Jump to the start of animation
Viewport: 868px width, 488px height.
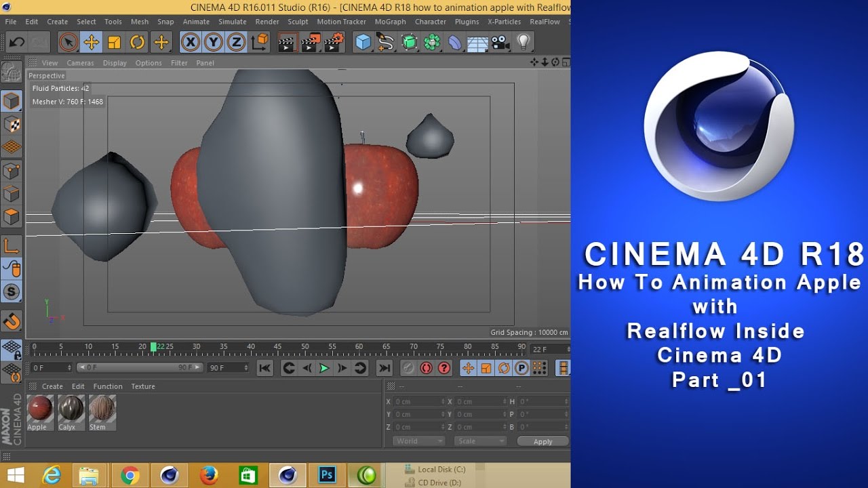pyautogui.click(x=265, y=368)
